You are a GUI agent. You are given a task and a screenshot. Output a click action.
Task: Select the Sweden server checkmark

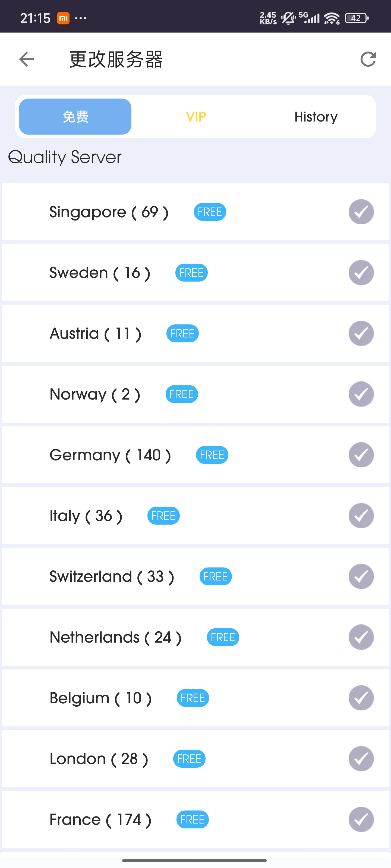(361, 273)
